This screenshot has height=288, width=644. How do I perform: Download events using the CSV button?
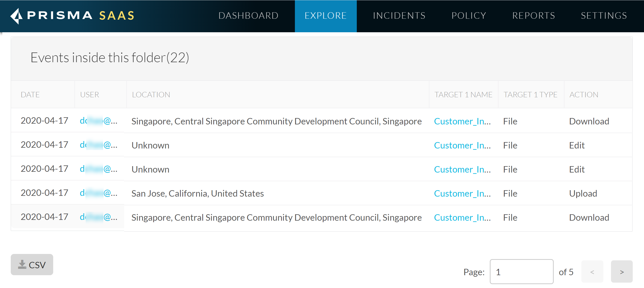tap(32, 265)
